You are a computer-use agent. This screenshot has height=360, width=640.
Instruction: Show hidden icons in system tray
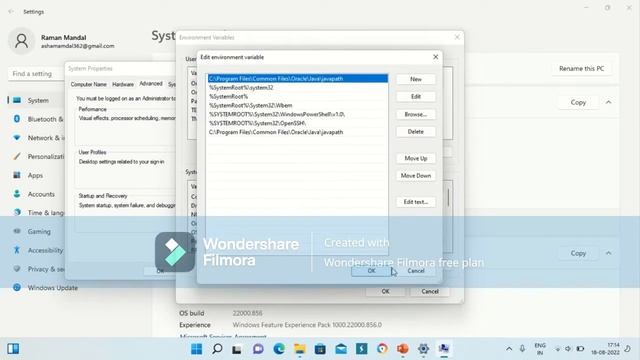coord(509,349)
